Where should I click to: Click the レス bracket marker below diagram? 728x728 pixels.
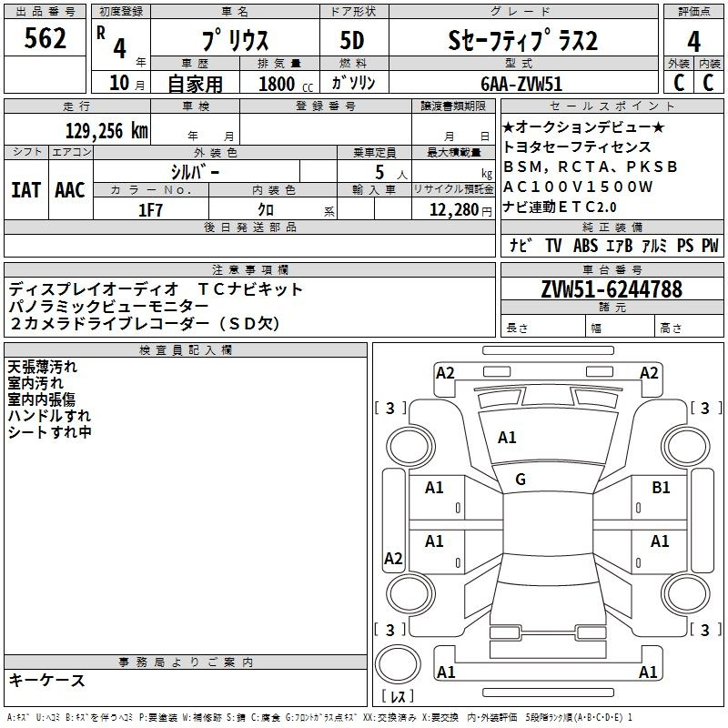397,698
